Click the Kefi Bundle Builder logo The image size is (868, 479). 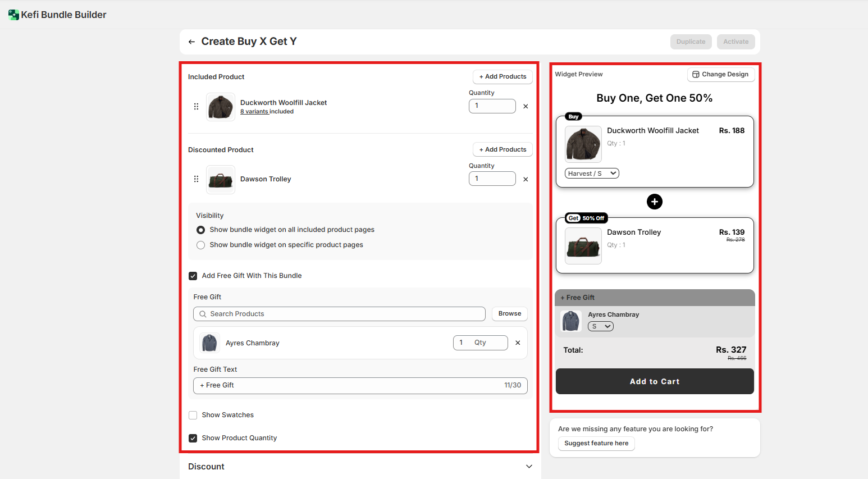[x=13, y=15]
